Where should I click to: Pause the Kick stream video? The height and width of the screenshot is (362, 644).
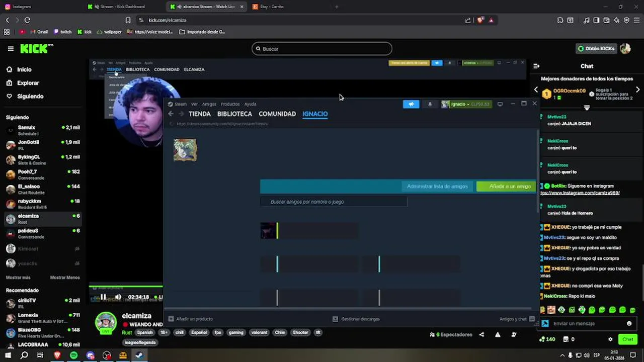pos(103,297)
